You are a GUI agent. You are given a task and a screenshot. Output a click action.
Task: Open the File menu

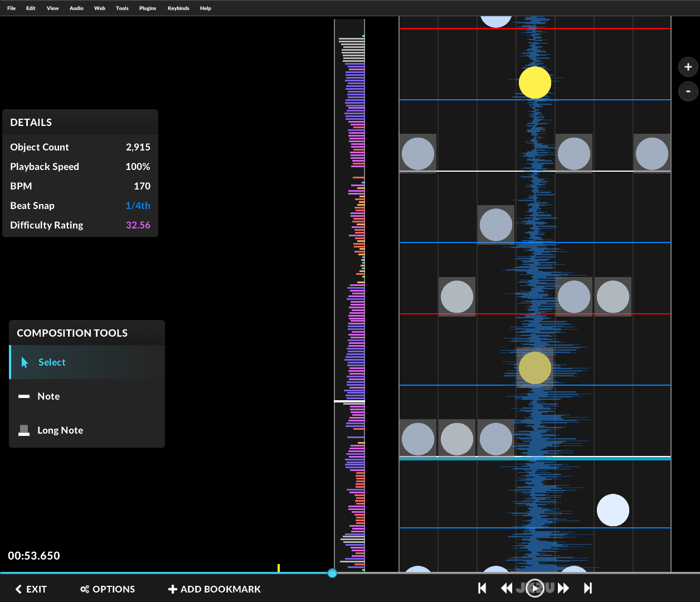pos(11,8)
